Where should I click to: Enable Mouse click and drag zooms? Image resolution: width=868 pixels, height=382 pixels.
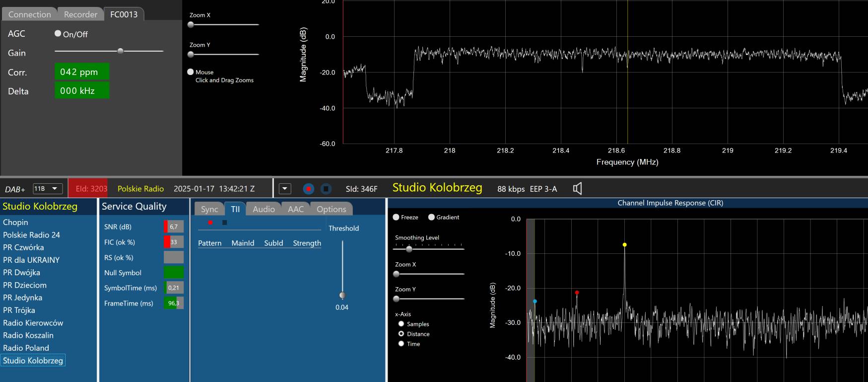[x=190, y=72]
